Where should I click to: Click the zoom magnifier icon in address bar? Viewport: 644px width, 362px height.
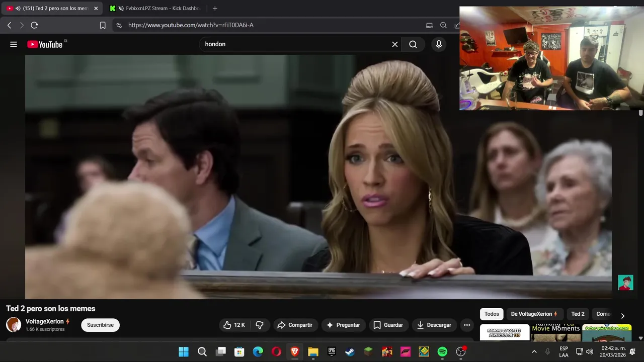pyautogui.click(x=443, y=25)
